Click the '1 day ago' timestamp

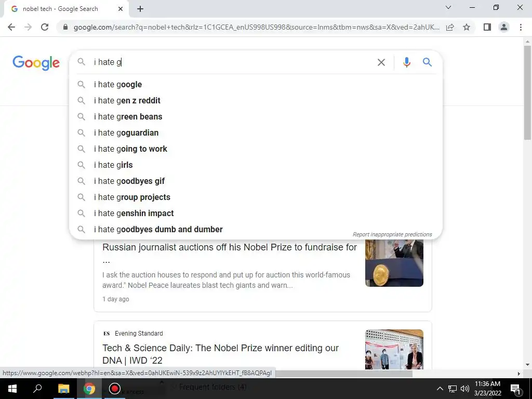click(x=116, y=299)
